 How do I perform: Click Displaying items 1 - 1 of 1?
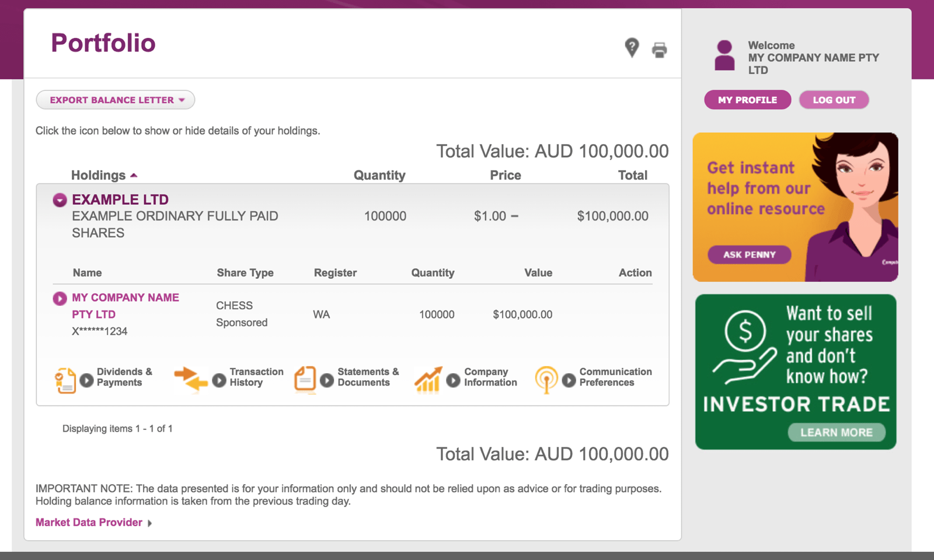click(117, 429)
